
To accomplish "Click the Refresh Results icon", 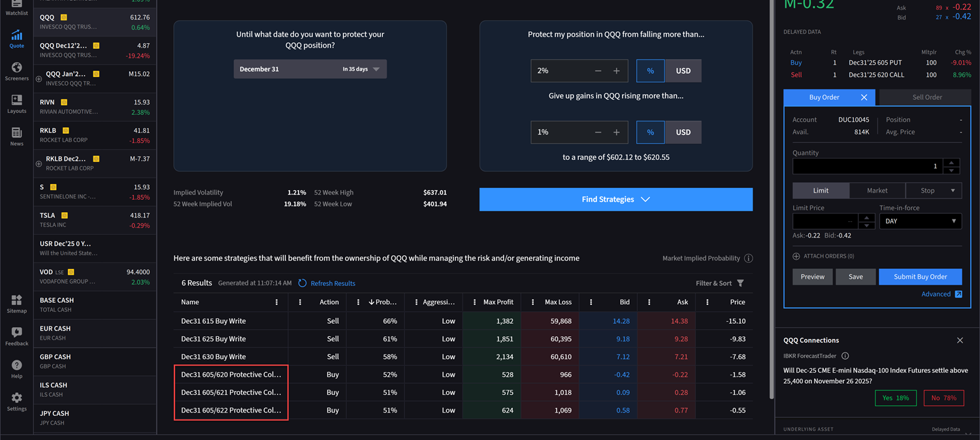I will pyautogui.click(x=302, y=283).
